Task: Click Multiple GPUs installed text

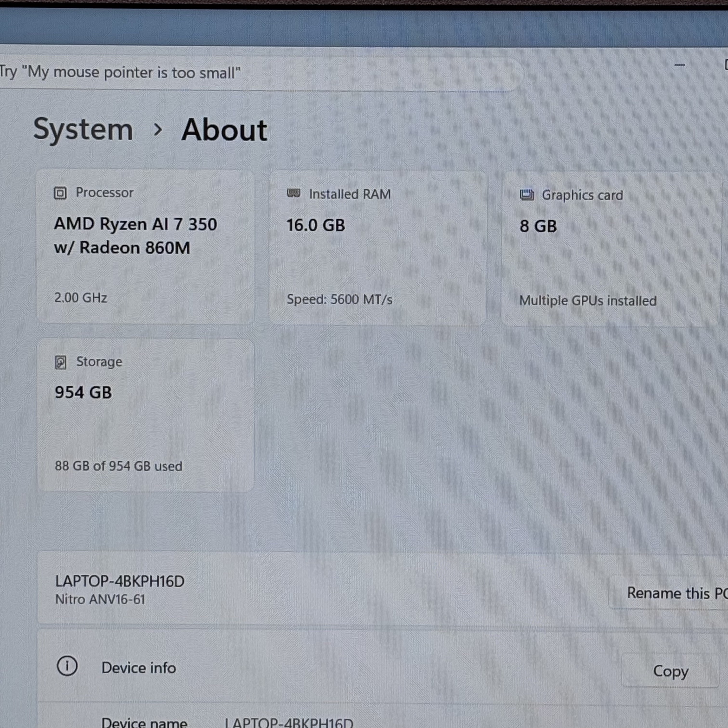Action: [x=588, y=301]
